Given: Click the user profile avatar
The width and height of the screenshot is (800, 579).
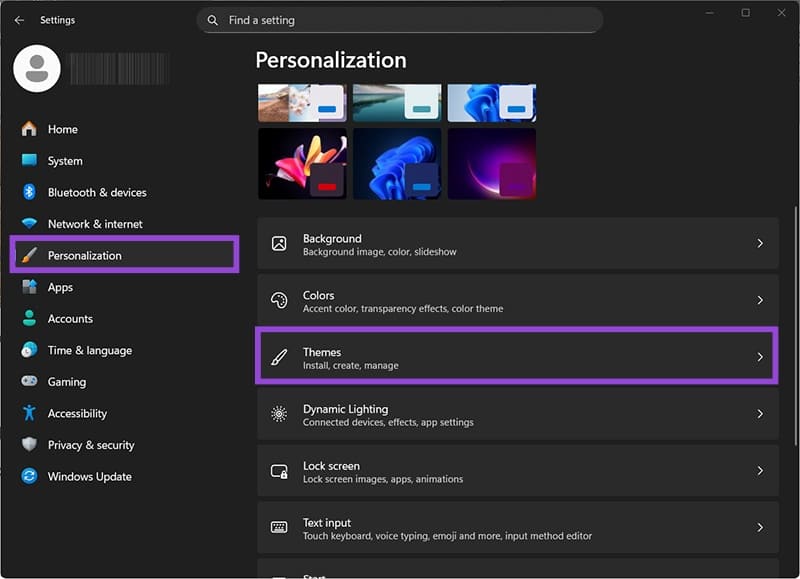Looking at the screenshot, I should (x=37, y=68).
